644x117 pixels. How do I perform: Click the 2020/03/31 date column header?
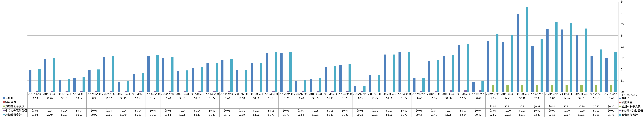point(552,94)
